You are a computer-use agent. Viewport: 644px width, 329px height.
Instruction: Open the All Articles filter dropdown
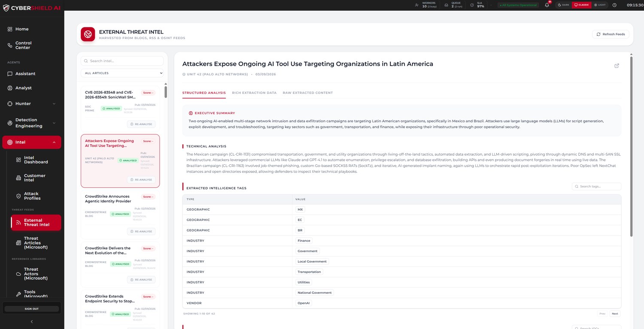[x=122, y=73]
